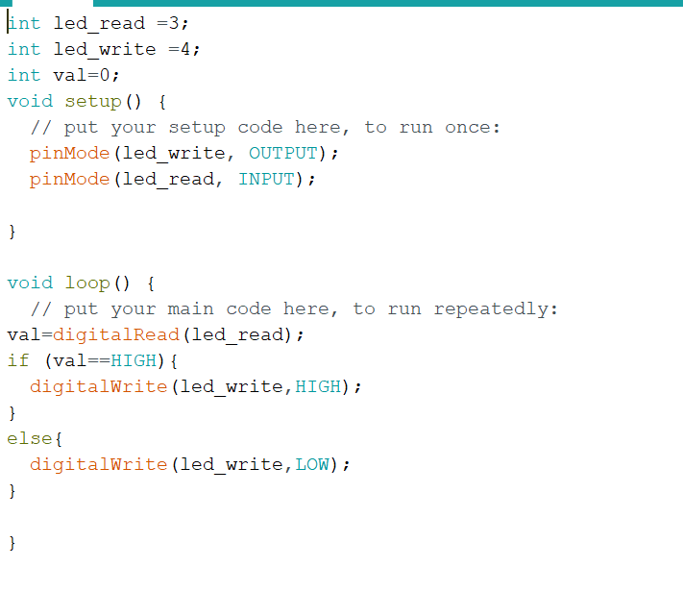The height and width of the screenshot is (616, 683).
Task: Click the closing brace of setup function
Action: point(12,231)
